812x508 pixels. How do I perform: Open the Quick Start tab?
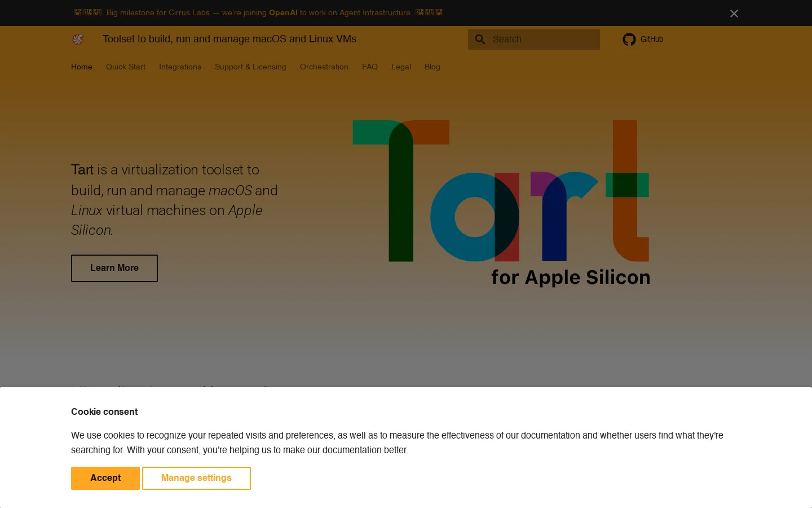[x=126, y=67]
